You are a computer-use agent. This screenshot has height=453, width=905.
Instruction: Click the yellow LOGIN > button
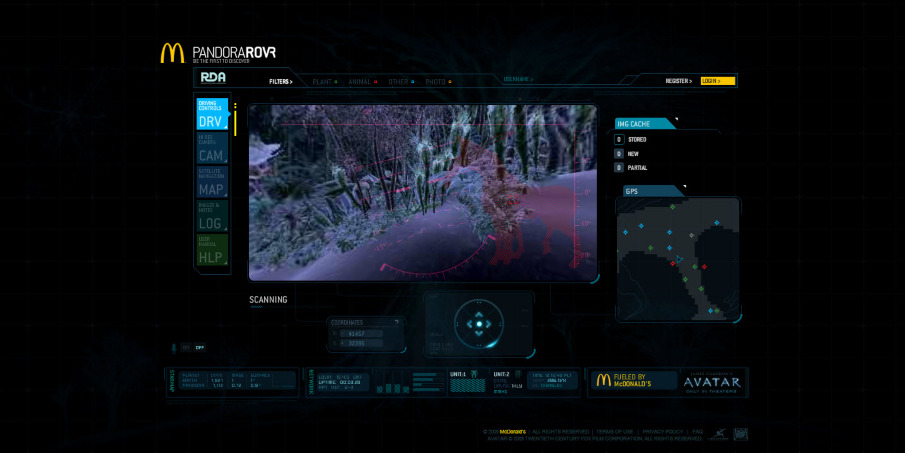point(717,81)
